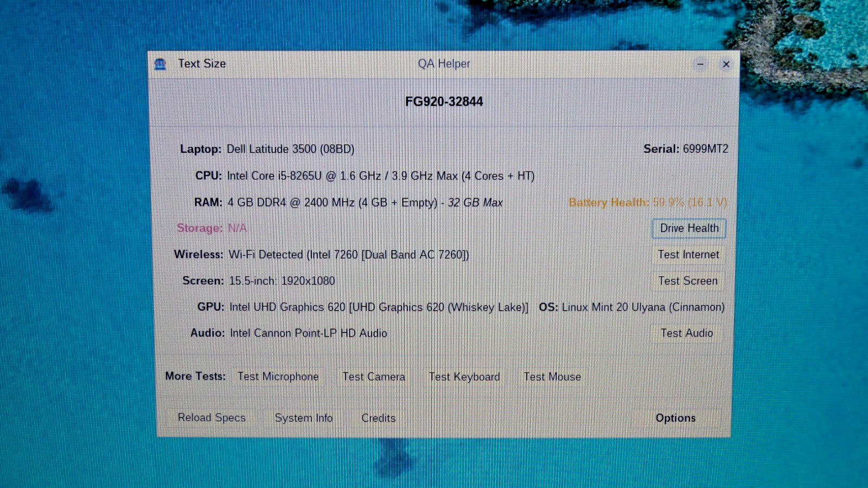Select the Serial number 6999MT2 text
This screenshot has width=868, height=488.
[705, 149]
